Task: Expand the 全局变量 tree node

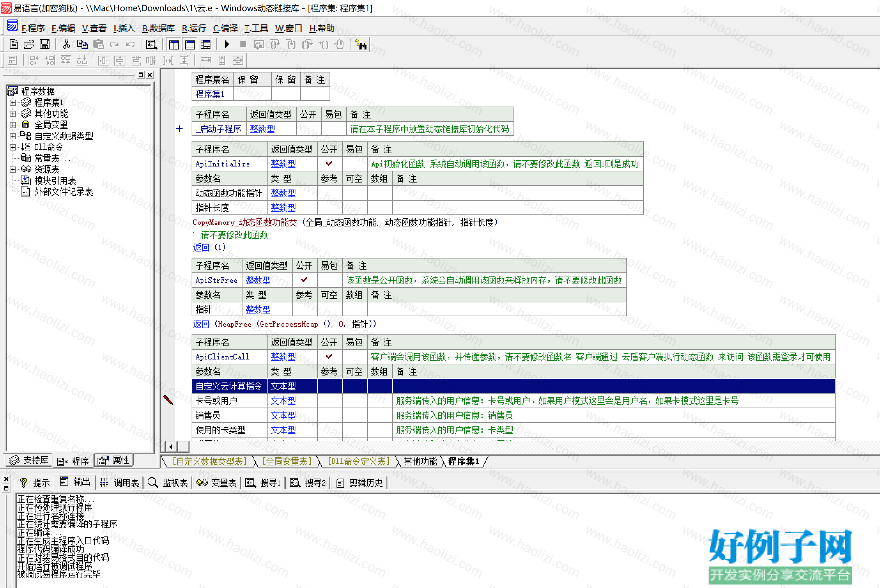Action: click(13, 125)
